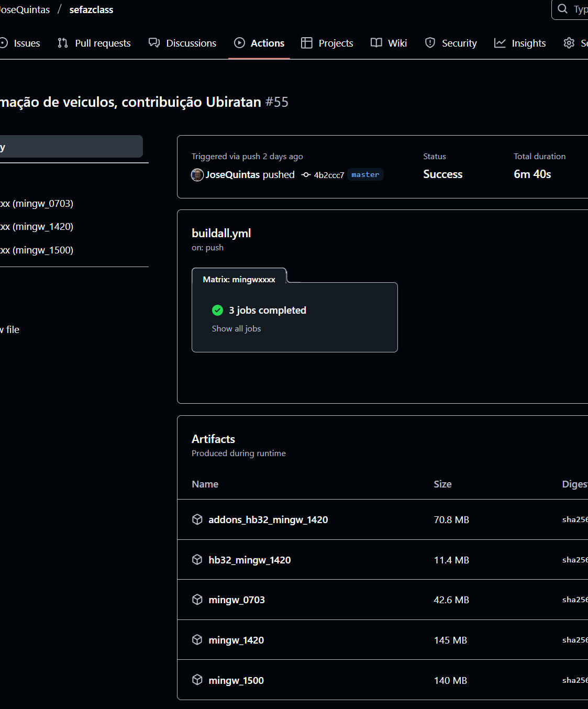Expand Show all jobs in matrix
Viewport: 588px width, 709px height.
[x=236, y=329]
